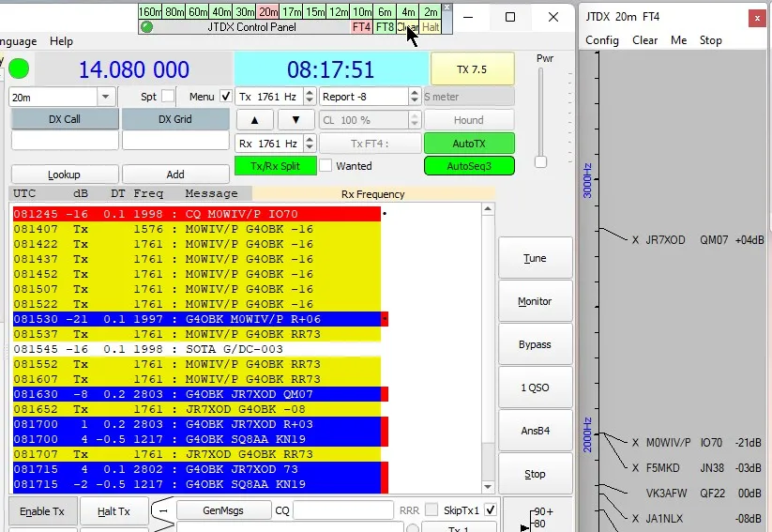Click the Pwr slider handle

click(540, 161)
